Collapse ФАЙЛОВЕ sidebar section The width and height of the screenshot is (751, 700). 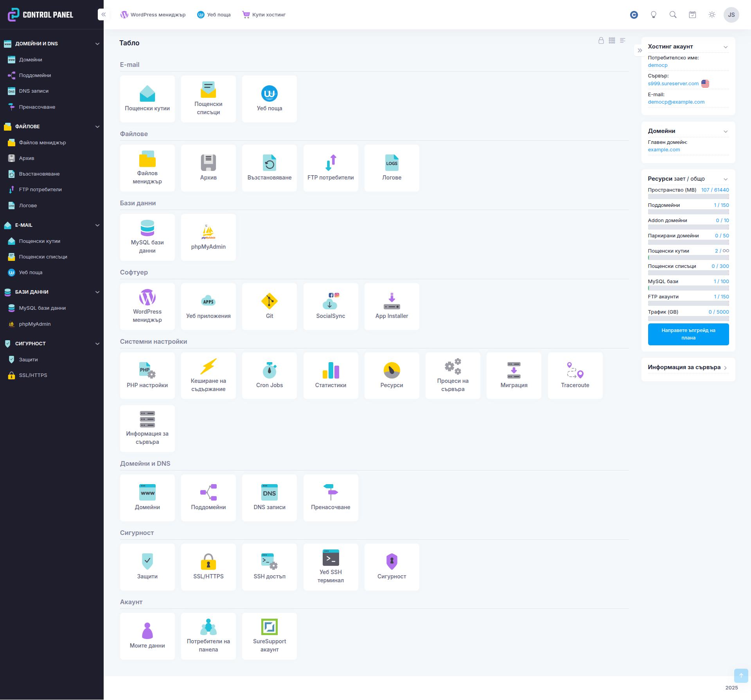coord(97,127)
